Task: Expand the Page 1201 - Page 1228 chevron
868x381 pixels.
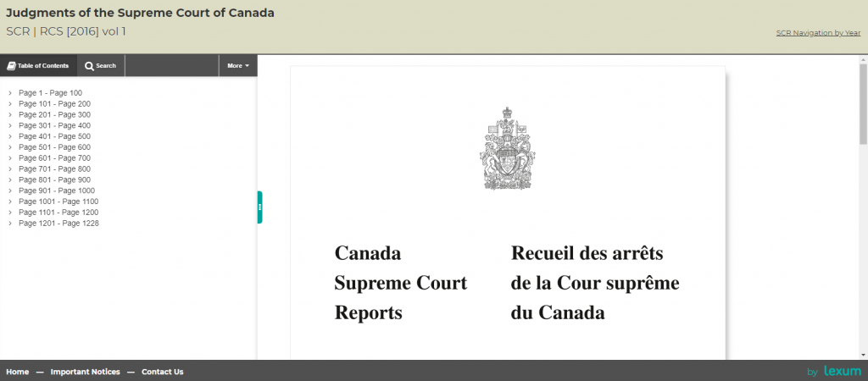Action: pos(9,224)
